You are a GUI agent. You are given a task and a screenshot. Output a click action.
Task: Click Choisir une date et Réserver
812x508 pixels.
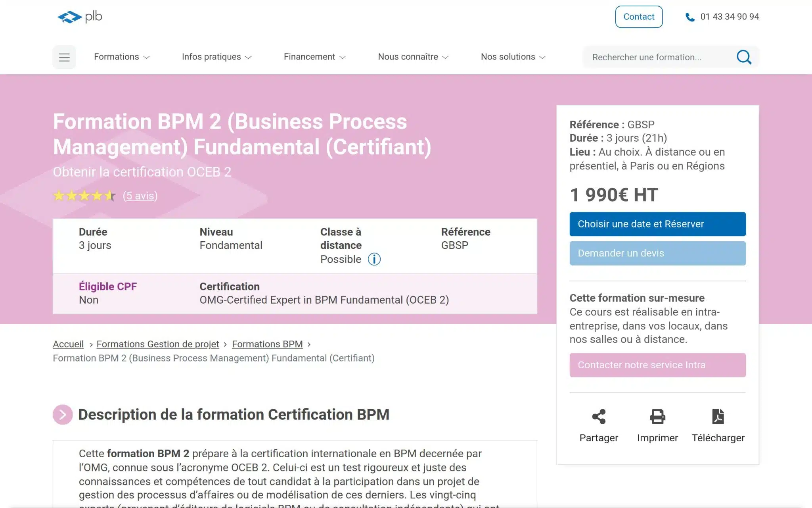[657, 224]
